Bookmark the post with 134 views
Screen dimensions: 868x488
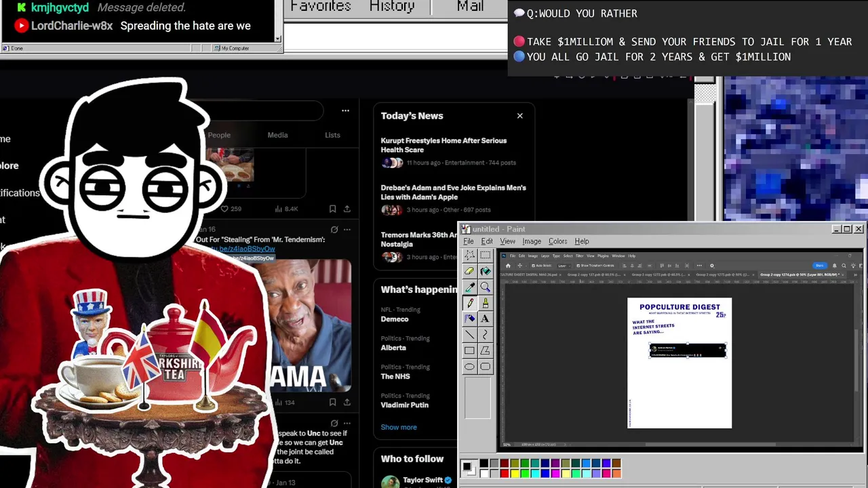coord(332,402)
